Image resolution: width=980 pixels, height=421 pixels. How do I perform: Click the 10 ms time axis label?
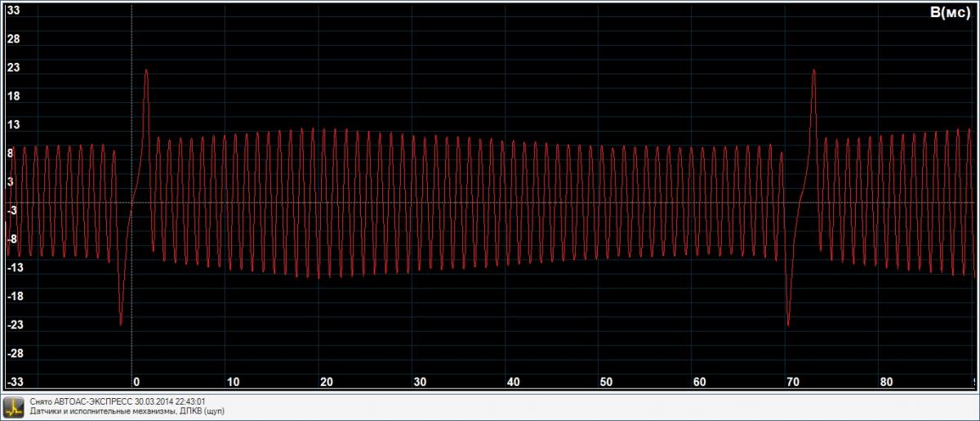[x=233, y=382]
